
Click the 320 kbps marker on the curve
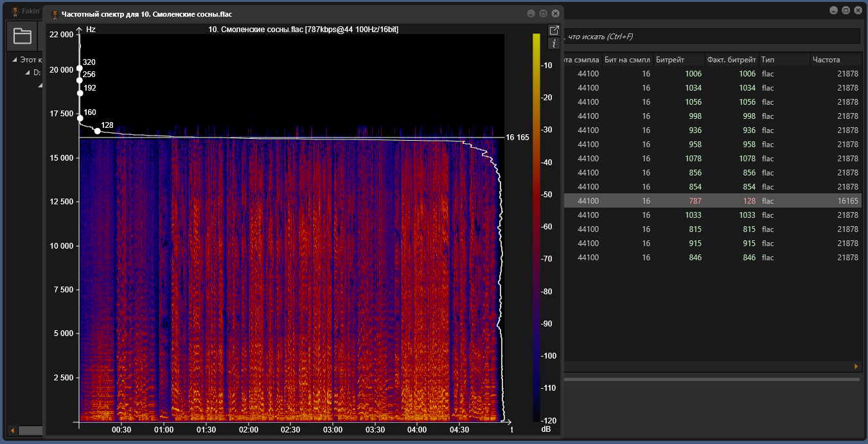(80, 68)
